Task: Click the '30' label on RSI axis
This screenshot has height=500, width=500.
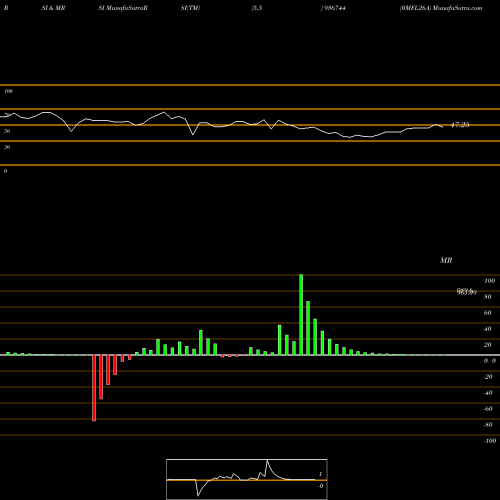Action: tap(7, 147)
